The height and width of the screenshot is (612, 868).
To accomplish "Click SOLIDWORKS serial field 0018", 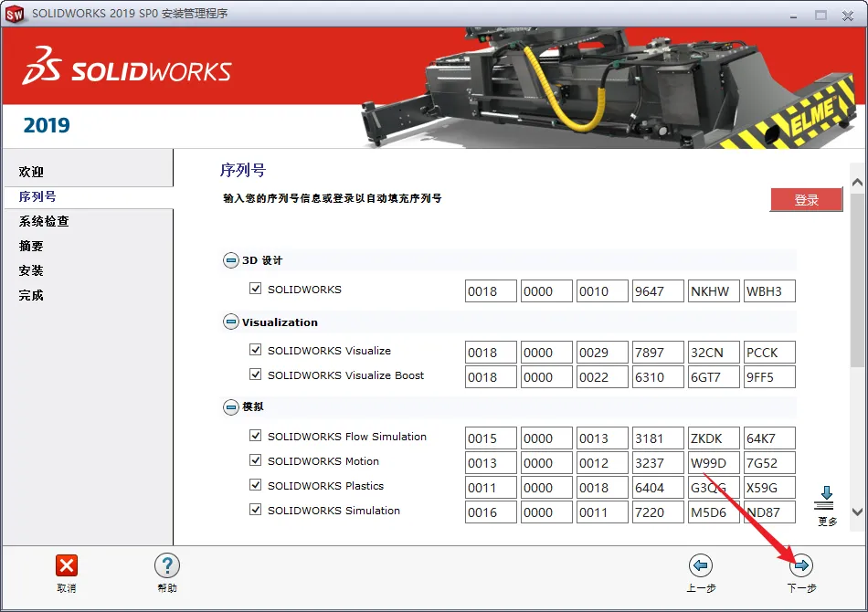I will click(x=491, y=291).
